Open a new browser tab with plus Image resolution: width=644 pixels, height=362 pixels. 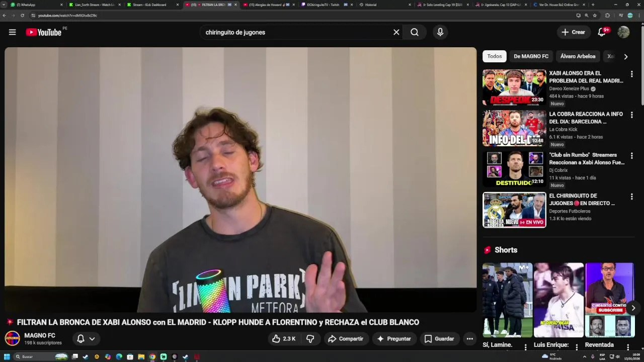pos(593,5)
